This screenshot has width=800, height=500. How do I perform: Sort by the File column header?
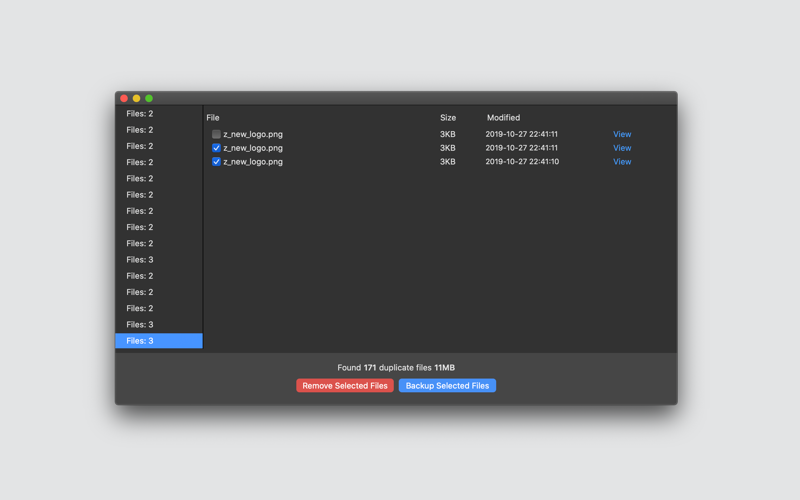click(x=213, y=118)
